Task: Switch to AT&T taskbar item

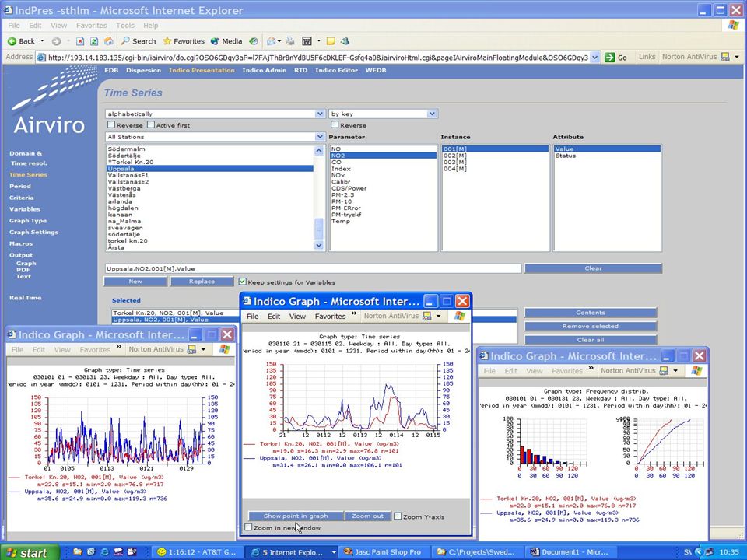Action: pyautogui.click(x=197, y=552)
